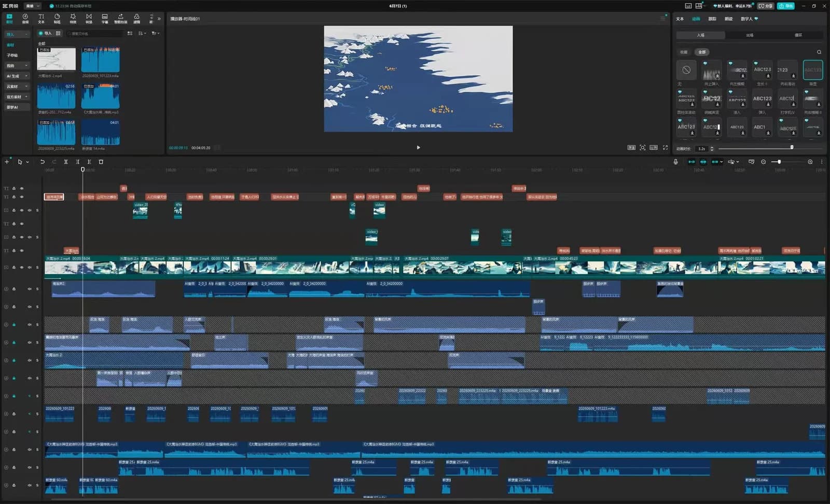Adjust the 动画时长 animation duration slider handle
The image size is (830, 504).
click(x=792, y=147)
